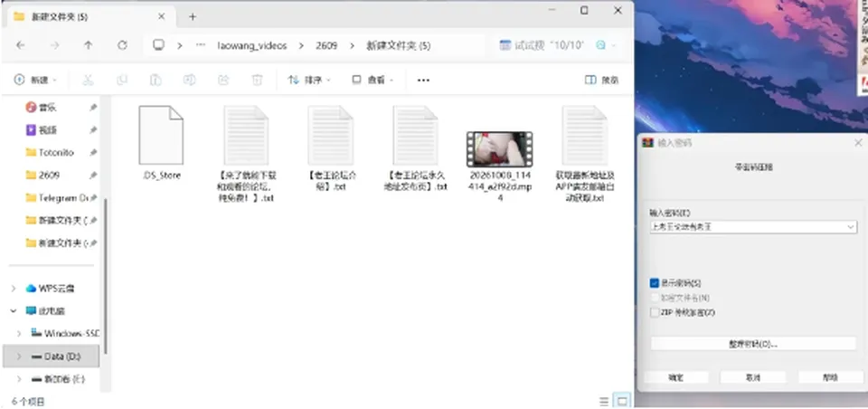Go forward in File Explorer
The height and width of the screenshot is (409, 868).
[x=54, y=46]
